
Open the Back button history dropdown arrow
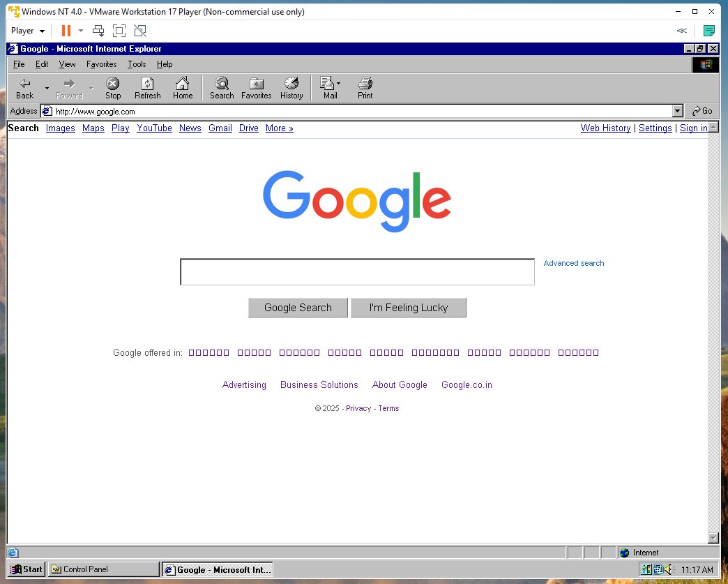(x=47, y=88)
